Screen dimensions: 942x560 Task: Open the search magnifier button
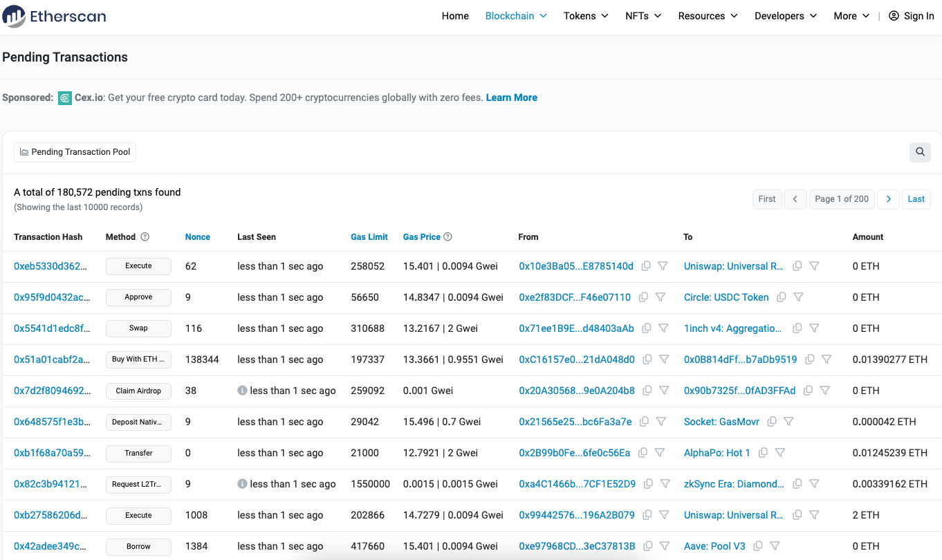point(920,152)
